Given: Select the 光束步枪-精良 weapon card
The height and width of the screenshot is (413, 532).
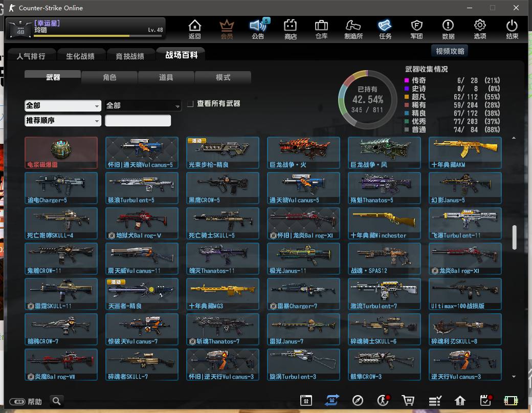Looking at the screenshot, I should coord(223,153).
